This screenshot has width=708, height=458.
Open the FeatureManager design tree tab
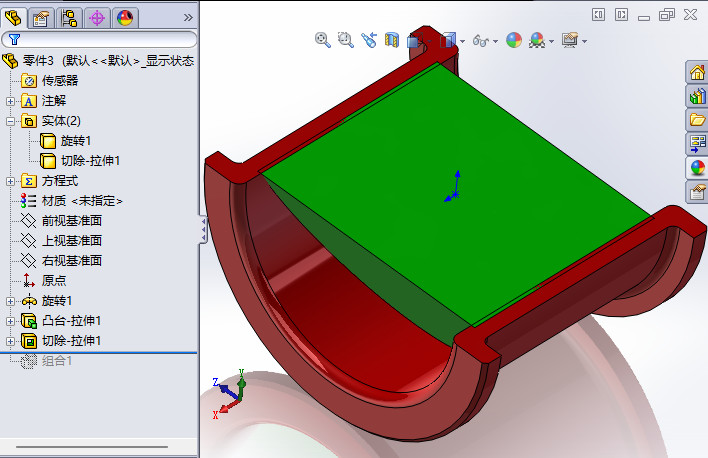(14, 18)
